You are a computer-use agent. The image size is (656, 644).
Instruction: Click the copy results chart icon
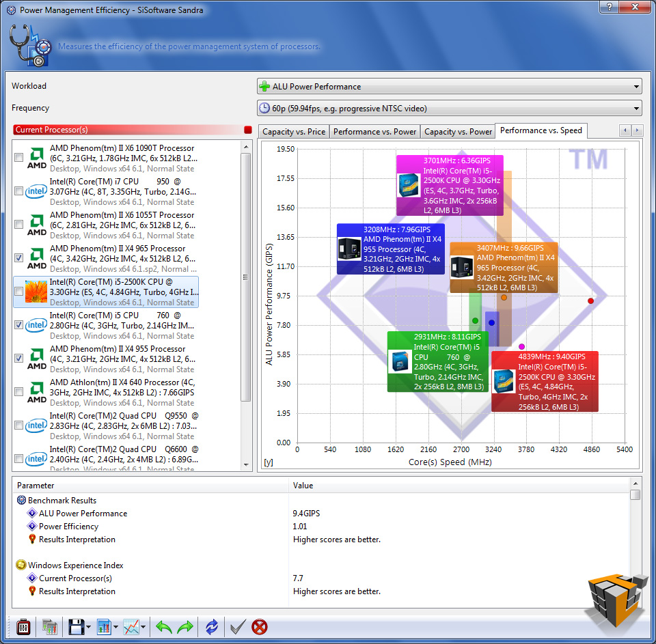coord(50,627)
